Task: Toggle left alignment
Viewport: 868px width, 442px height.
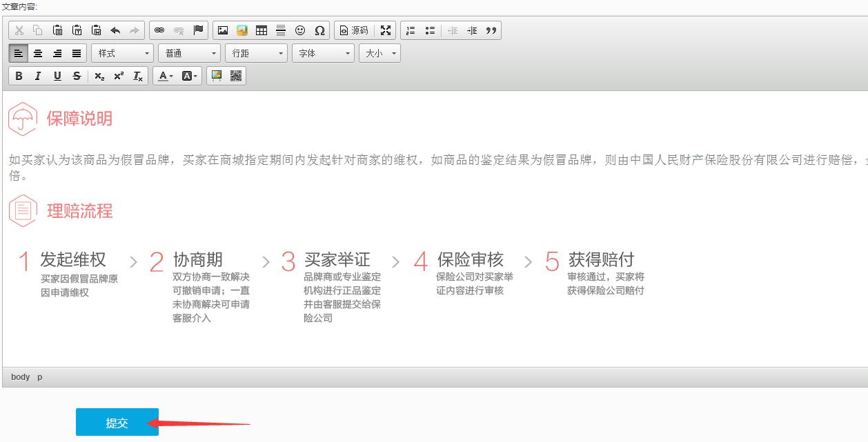Action: tap(19, 53)
